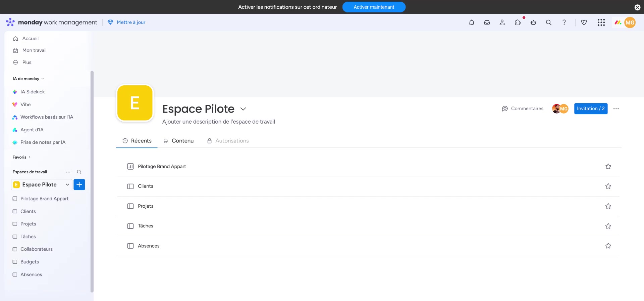Star the Pilotage Brand Appart row
This screenshot has width=644, height=301.
pyautogui.click(x=608, y=167)
